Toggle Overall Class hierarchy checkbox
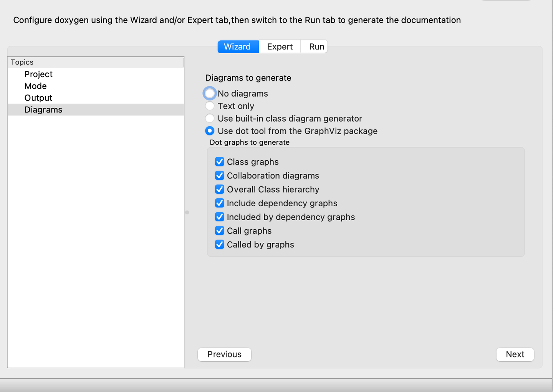The height and width of the screenshot is (392, 553). (x=220, y=189)
